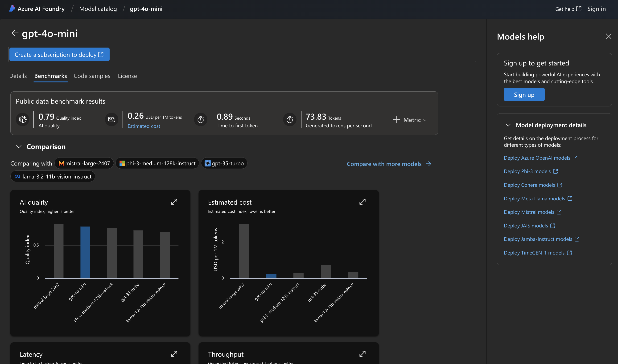Click the external link icon beside Get help
Viewport: 618px width, 364px height.
[579, 9]
